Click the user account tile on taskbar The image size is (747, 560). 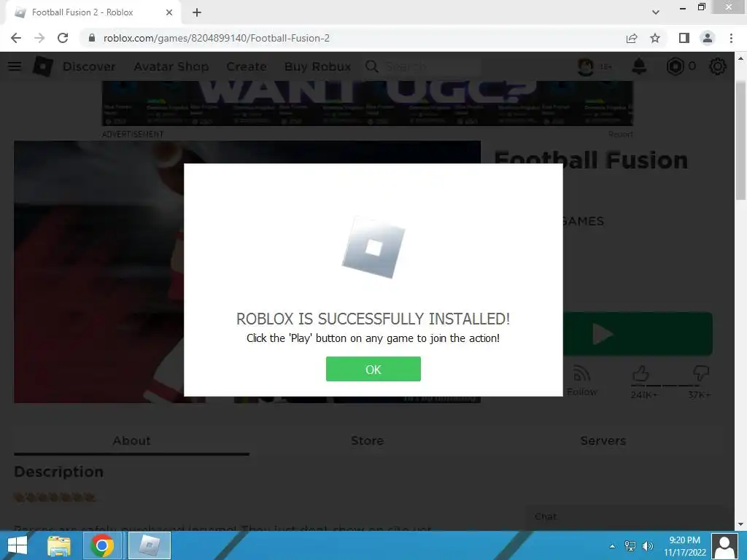pos(724,545)
